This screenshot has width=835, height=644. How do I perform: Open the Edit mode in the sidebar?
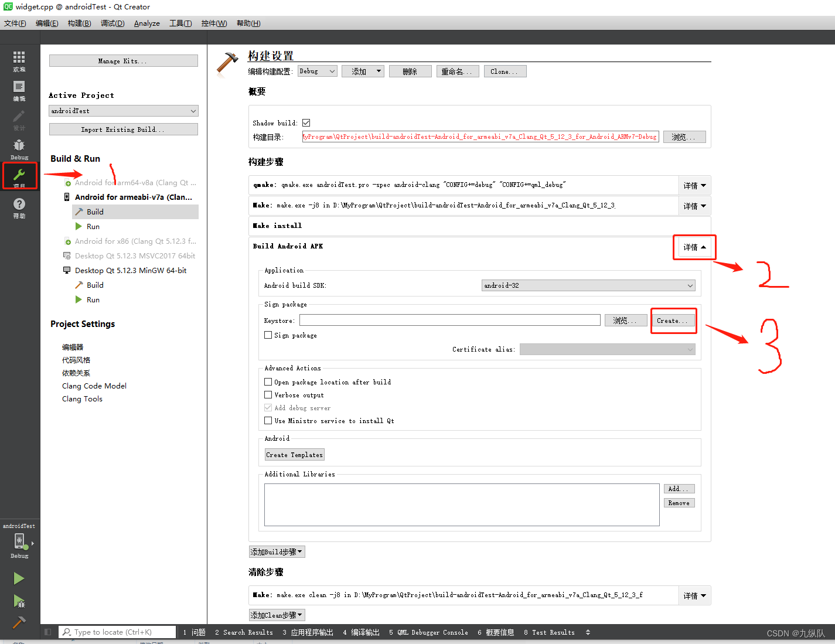[x=19, y=90]
